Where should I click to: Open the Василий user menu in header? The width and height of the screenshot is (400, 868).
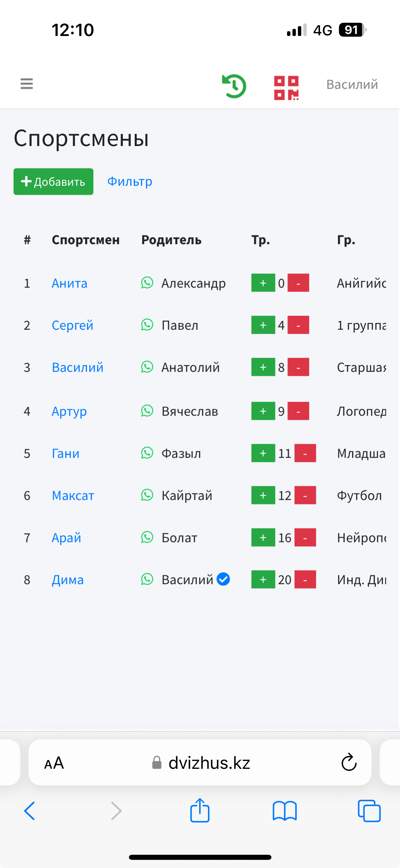click(352, 85)
